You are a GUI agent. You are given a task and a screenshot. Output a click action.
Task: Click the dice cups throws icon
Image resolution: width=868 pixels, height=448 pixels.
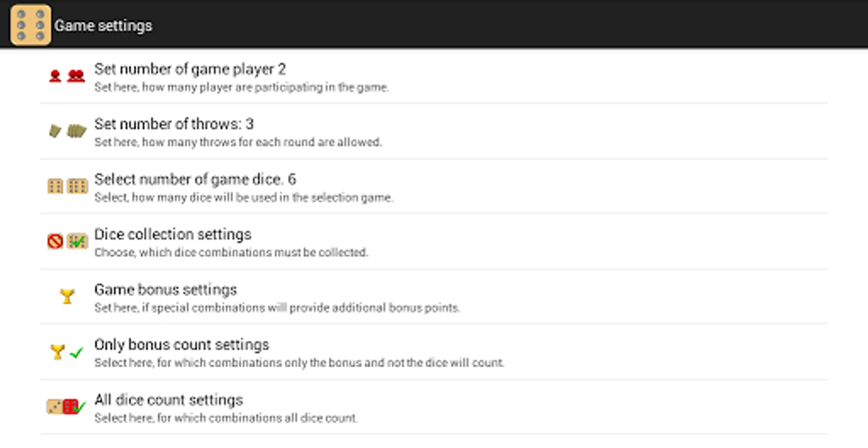point(67,131)
